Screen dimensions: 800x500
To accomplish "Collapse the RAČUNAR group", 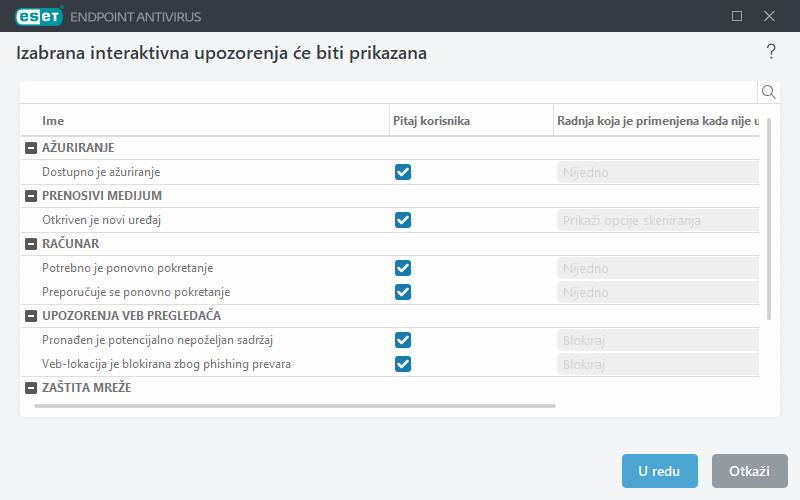I will coord(31,244).
